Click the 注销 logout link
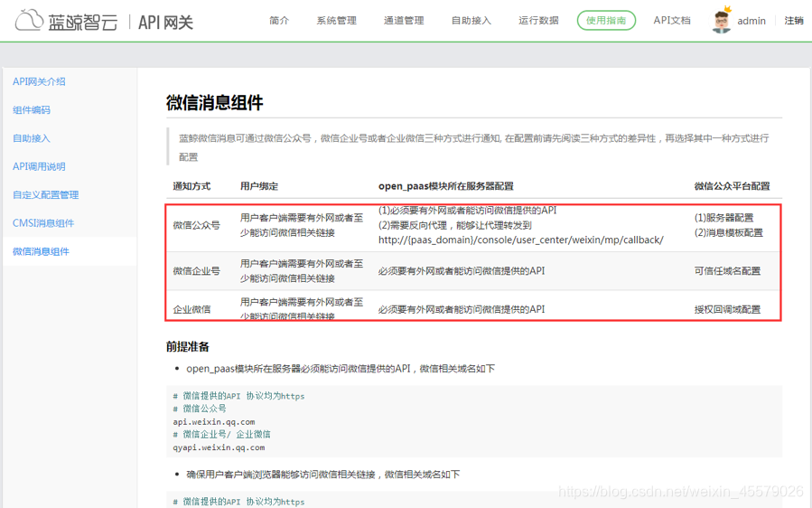Screen dimensions: 812x508 [794, 21]
